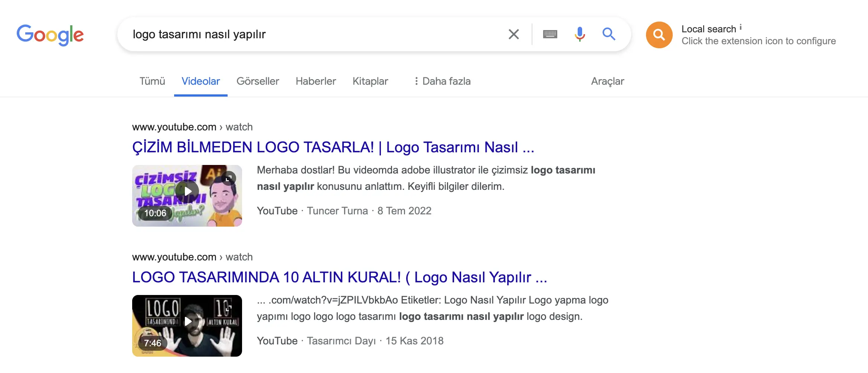Image resolution: width=868 pixels, height=373 pixels.
Task: Click first result's www.youtube.com › watch URL
Action: 192,127
